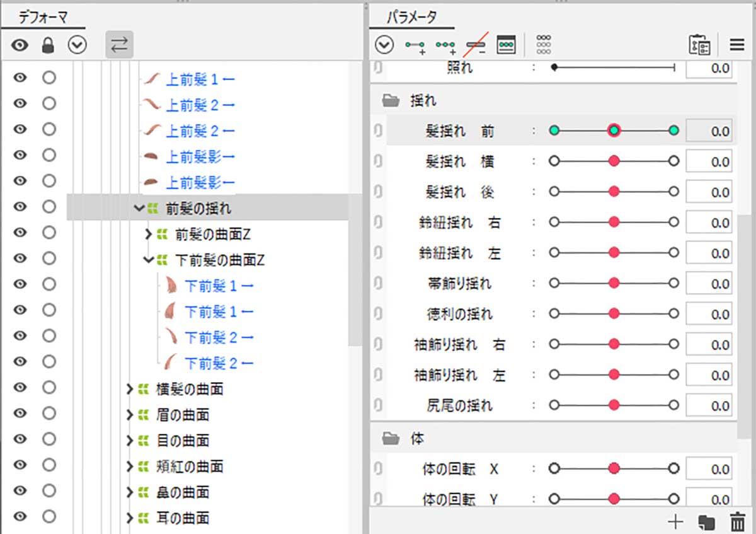Screen dimensions: 756x534
Task: Click the right key of 鈴紐揺れ 右 slider
Action: coord(674,223)
